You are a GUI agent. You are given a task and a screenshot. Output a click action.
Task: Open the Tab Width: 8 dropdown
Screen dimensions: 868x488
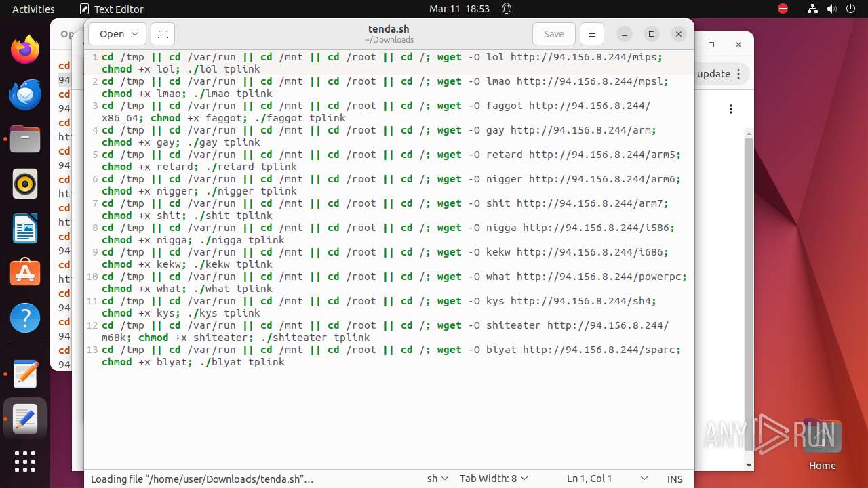point(494,479)
